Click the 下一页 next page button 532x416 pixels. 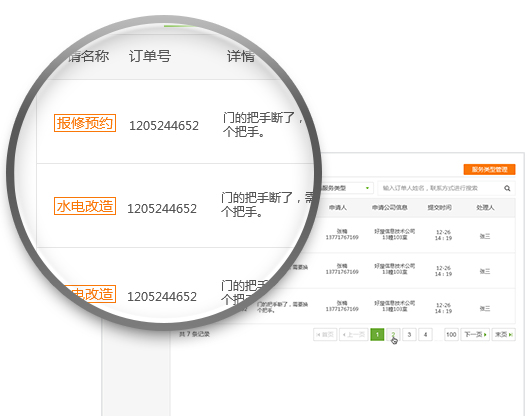475,335
